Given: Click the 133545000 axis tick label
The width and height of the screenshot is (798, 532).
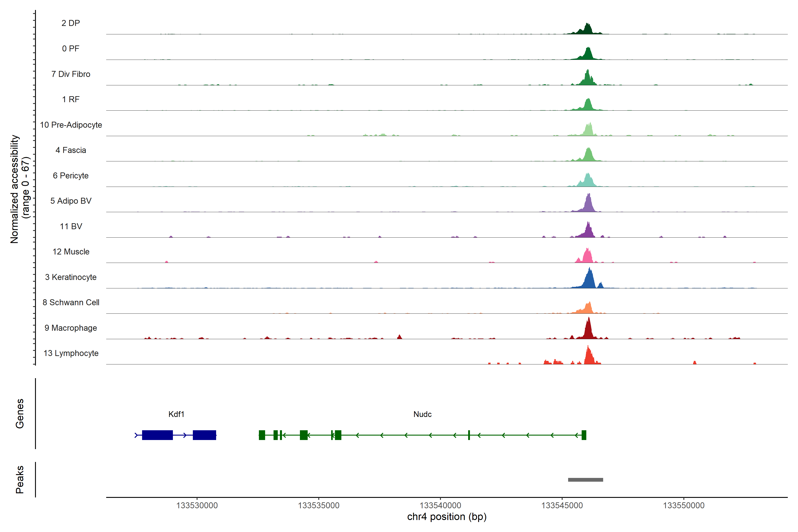Looking at the screenshot, I should click(x=562, y=505).
